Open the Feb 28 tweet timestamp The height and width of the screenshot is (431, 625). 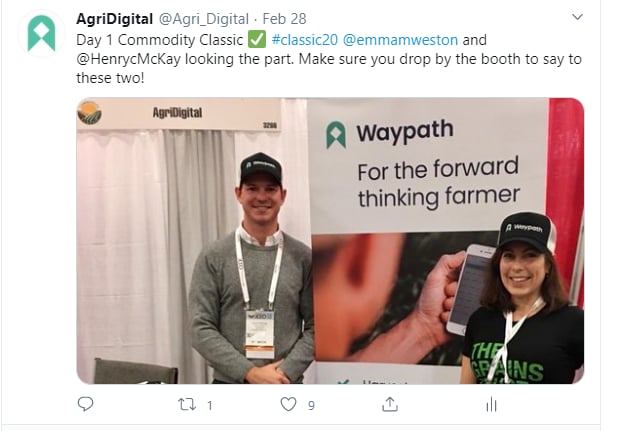(x=284, y=19)
